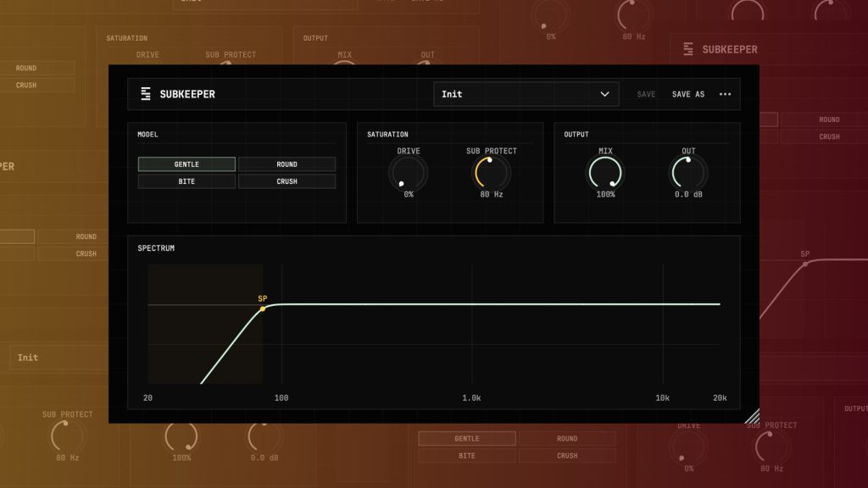Click the MODEL section label

point(147,135)
